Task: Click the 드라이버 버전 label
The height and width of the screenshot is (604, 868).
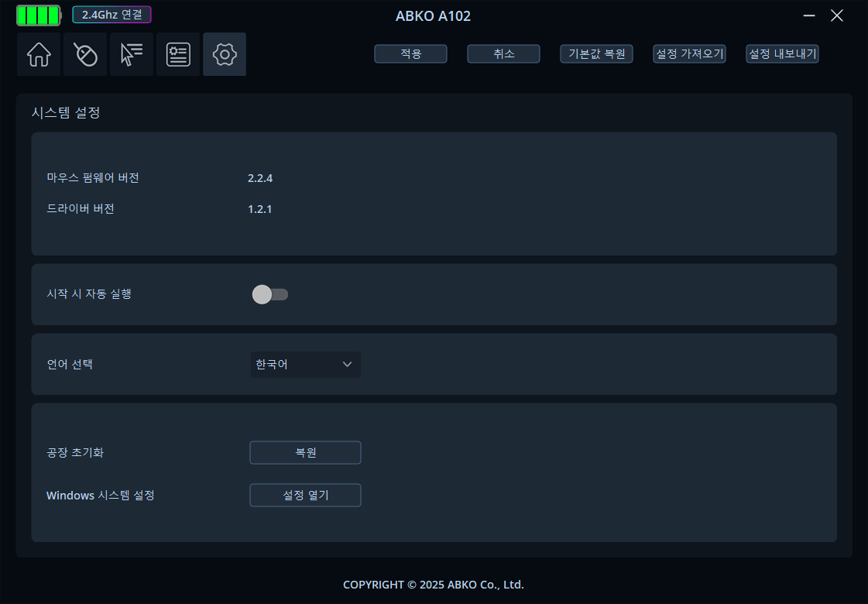Action: pos(81,209)
